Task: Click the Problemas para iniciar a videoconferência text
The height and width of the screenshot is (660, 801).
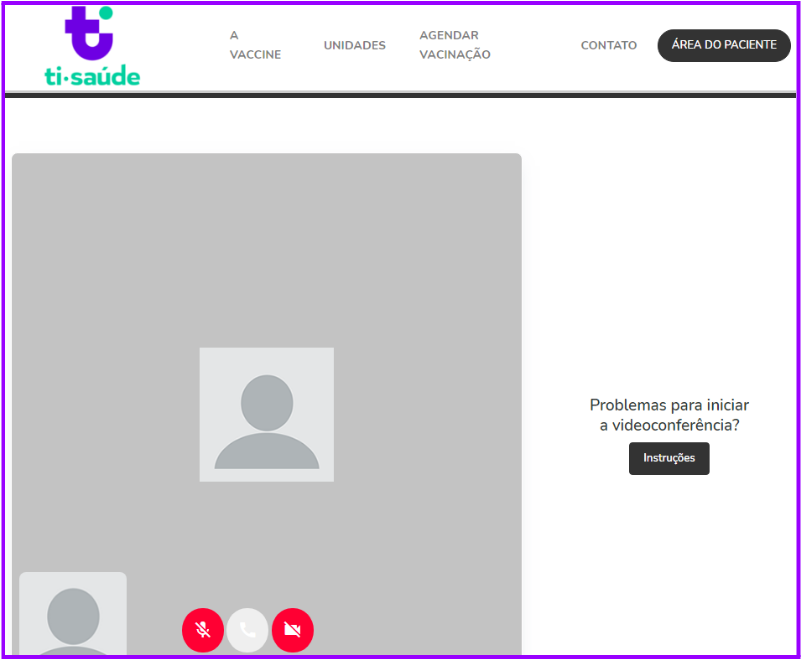Action: tap(669, 415)
